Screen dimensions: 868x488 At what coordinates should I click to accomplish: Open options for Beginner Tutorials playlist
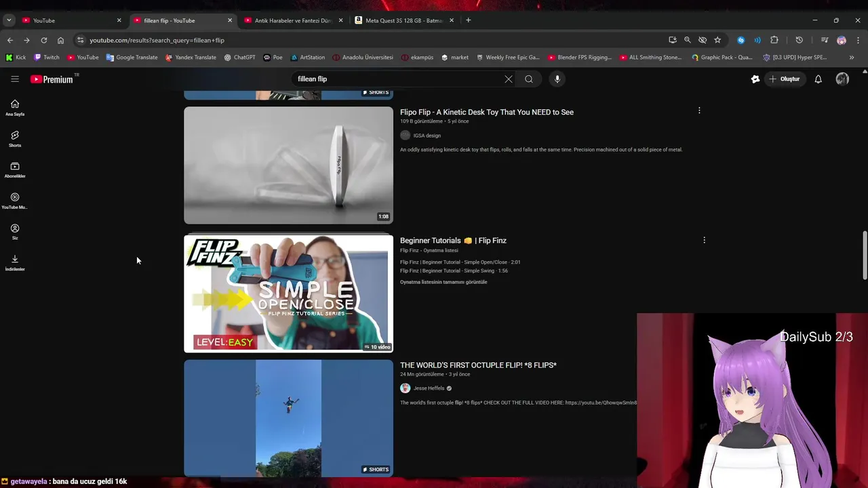(x=704, y=240)
